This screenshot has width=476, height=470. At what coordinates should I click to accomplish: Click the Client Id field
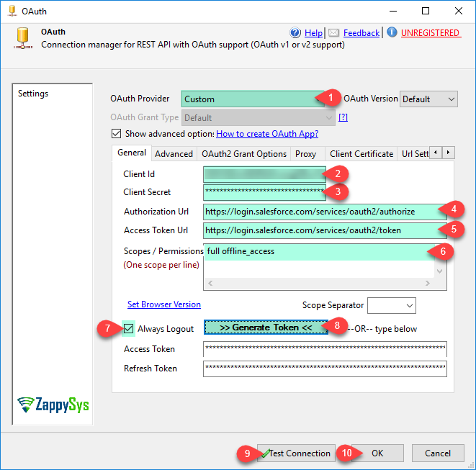pos(264,174)
